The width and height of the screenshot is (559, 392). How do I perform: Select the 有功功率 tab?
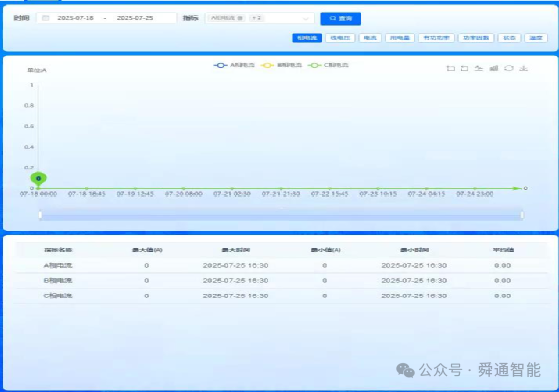436,38
